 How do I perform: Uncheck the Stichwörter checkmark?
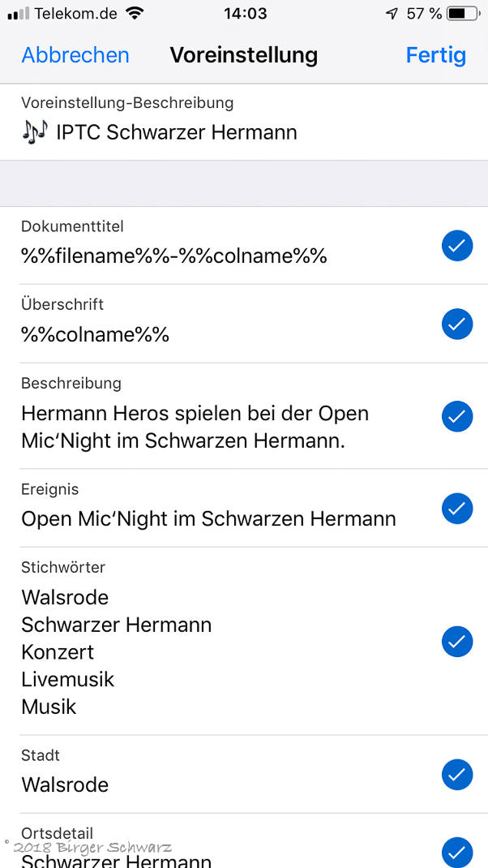coord(457,642)
